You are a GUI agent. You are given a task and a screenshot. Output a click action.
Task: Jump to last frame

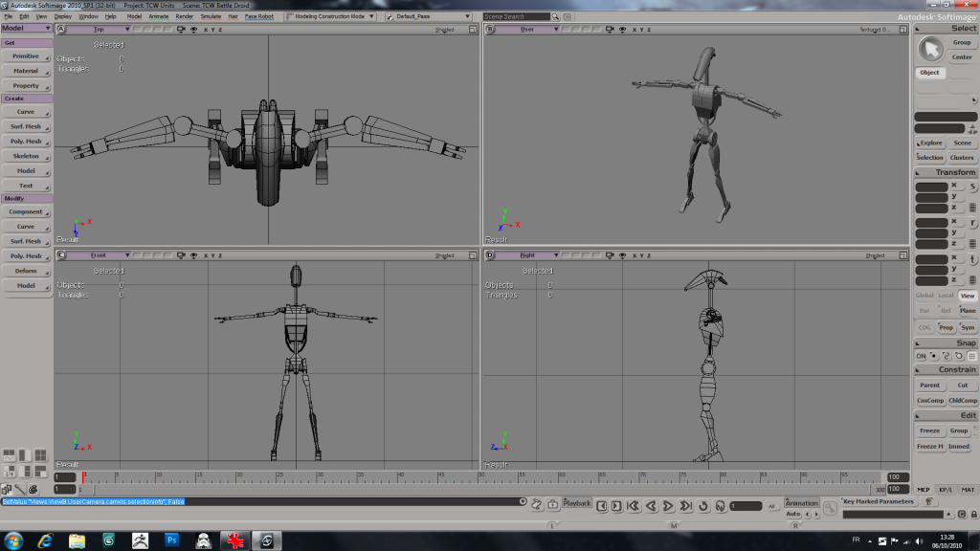pos(685,506)
